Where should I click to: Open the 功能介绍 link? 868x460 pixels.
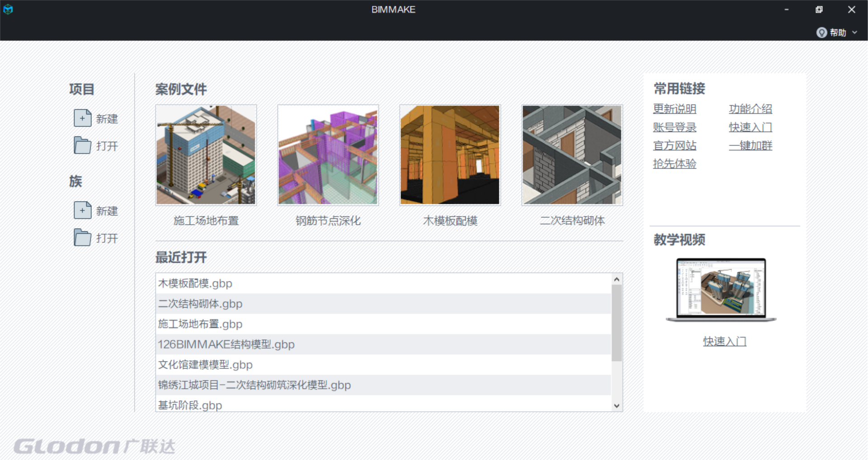pos(750,109)
